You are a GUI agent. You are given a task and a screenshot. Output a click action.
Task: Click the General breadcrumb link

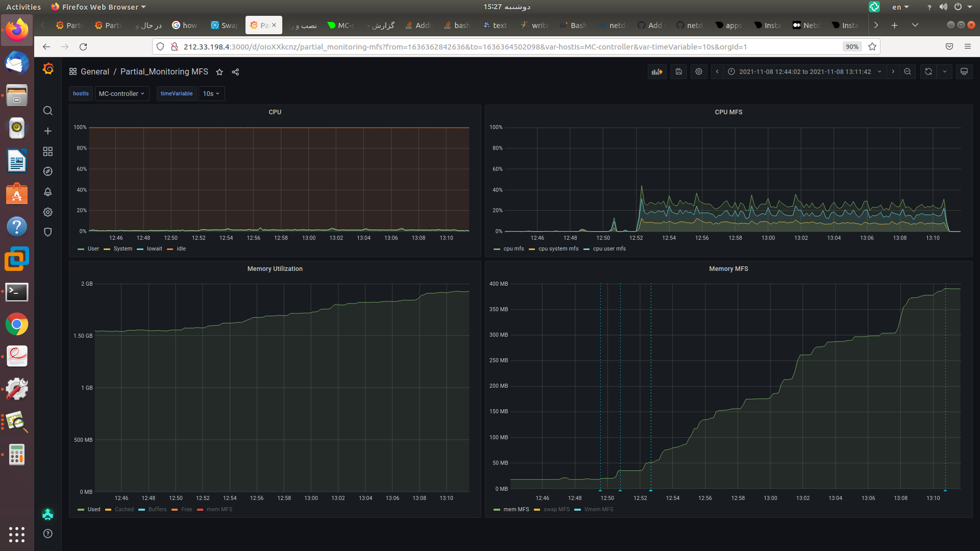[x=95, y=72]
